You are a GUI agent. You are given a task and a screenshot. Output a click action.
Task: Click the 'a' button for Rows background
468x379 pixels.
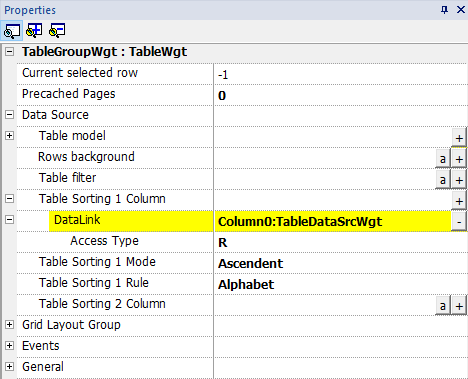point(443,159)
